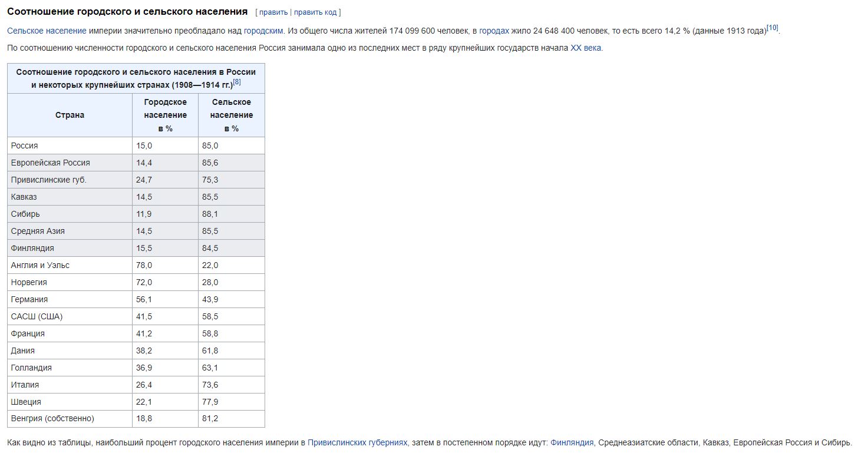868x453 pixels.
Task: Select the 'САСШ (США)' row label
Action: (x=37, y=316)
